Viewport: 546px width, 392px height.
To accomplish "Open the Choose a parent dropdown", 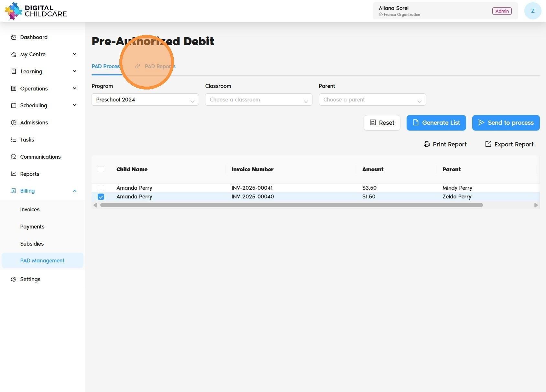I will coord(372,100).
